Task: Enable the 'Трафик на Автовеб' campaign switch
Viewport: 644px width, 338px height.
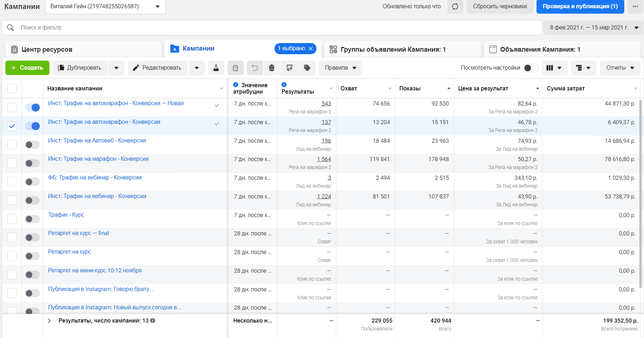Action: pos(33,145)
